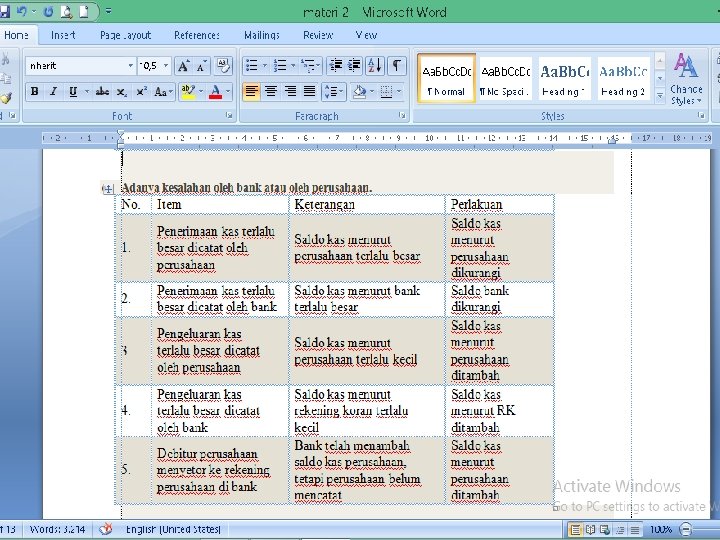The image size is (720, 540).
Task: Open the Home tab
Action: [x=17, y=35]
